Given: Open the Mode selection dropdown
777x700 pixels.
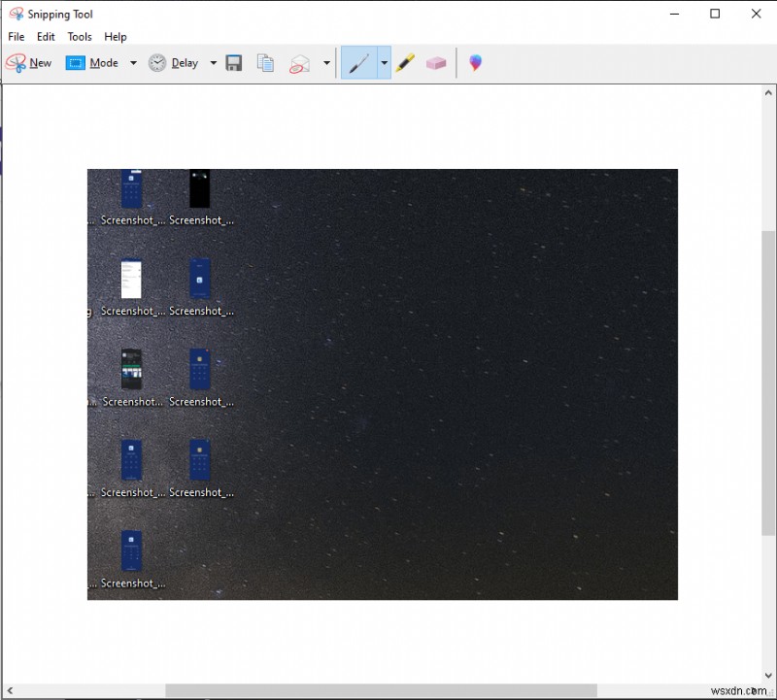Looking at the screenshot, I should tap(133, 62).
